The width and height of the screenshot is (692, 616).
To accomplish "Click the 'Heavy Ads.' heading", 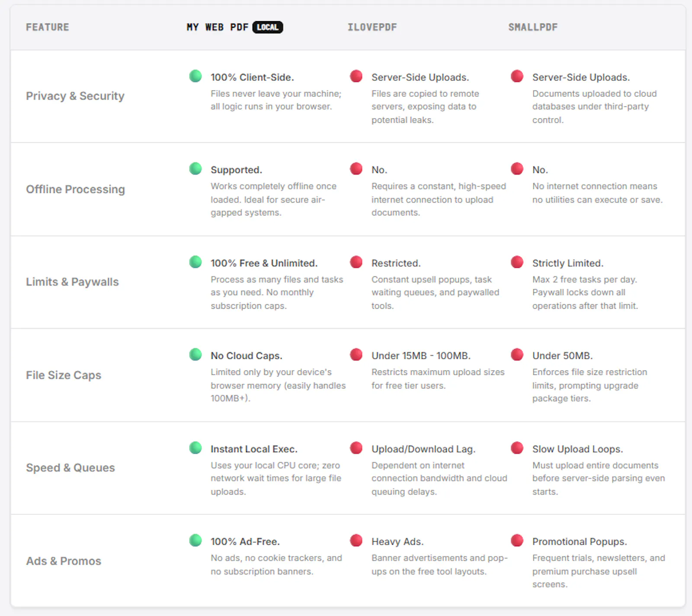I will [x=397, y=542].
